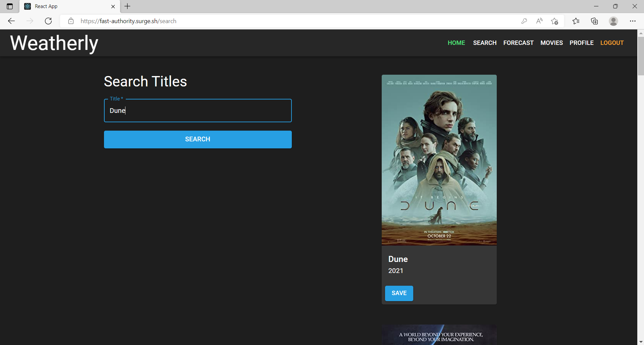Screen dimensions: 644x345
Task: Click the second movie poster thumbnail
Action: (439, 335)
